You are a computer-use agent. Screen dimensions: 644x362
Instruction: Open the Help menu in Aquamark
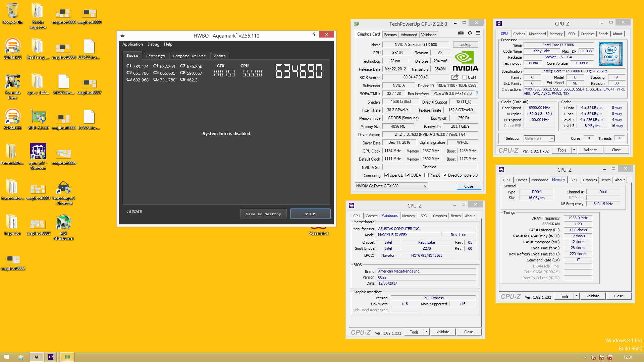coord(168,44)
